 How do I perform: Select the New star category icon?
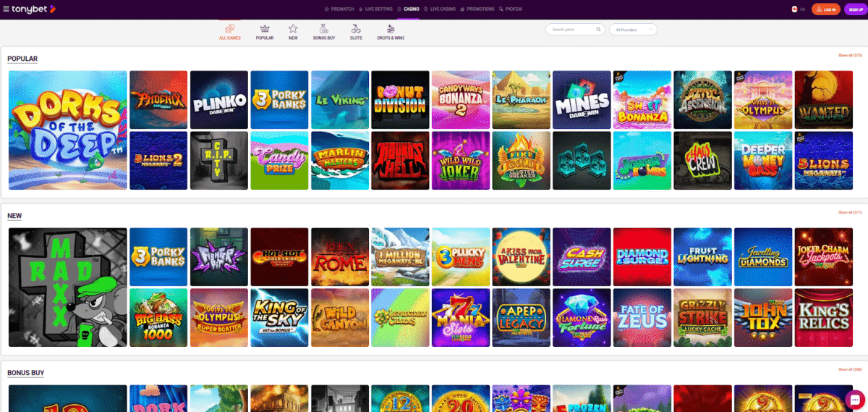point(293,32)
